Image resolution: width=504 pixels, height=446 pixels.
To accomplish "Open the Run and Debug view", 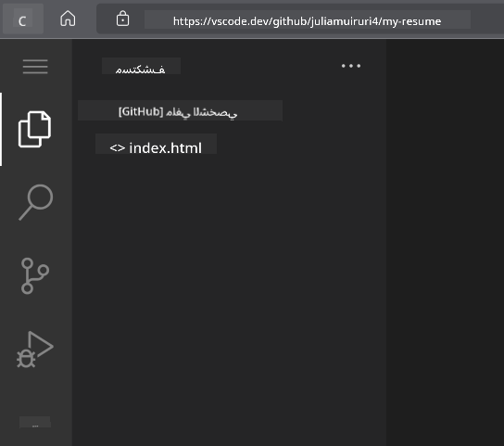I will 35,350.
